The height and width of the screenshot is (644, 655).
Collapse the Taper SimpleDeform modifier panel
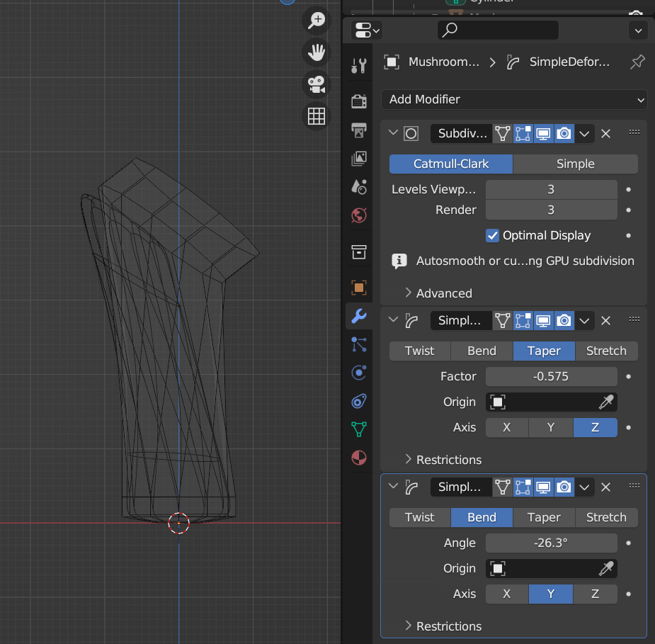click(x=393, y=320)
